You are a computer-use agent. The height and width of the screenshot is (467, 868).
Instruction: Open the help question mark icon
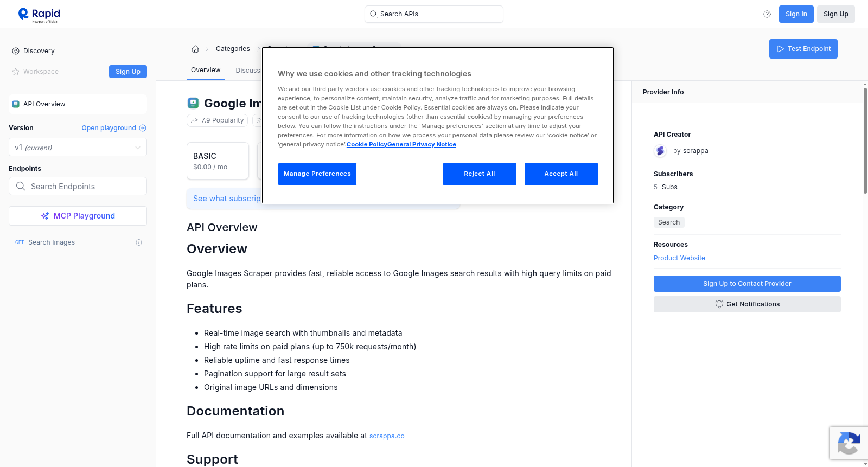(x=767, y=14)
